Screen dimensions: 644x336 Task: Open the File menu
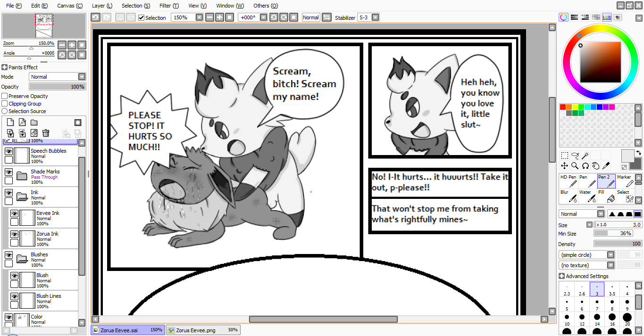[x=14, y=6]
